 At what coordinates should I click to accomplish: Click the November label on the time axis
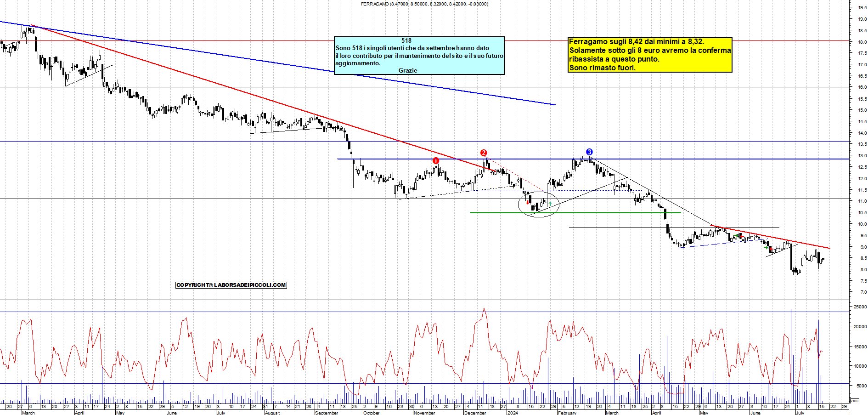(424, 413)
